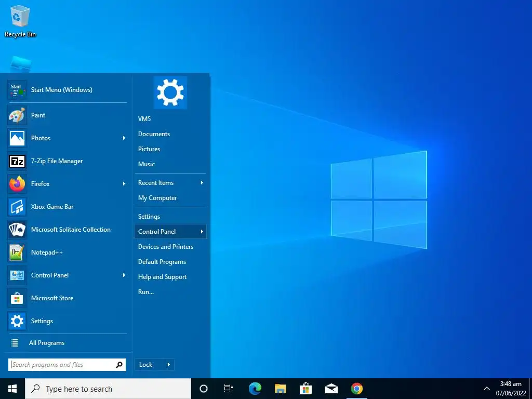Show hidden system tray icons
The image size is (532, 399).
click(486, 389)
